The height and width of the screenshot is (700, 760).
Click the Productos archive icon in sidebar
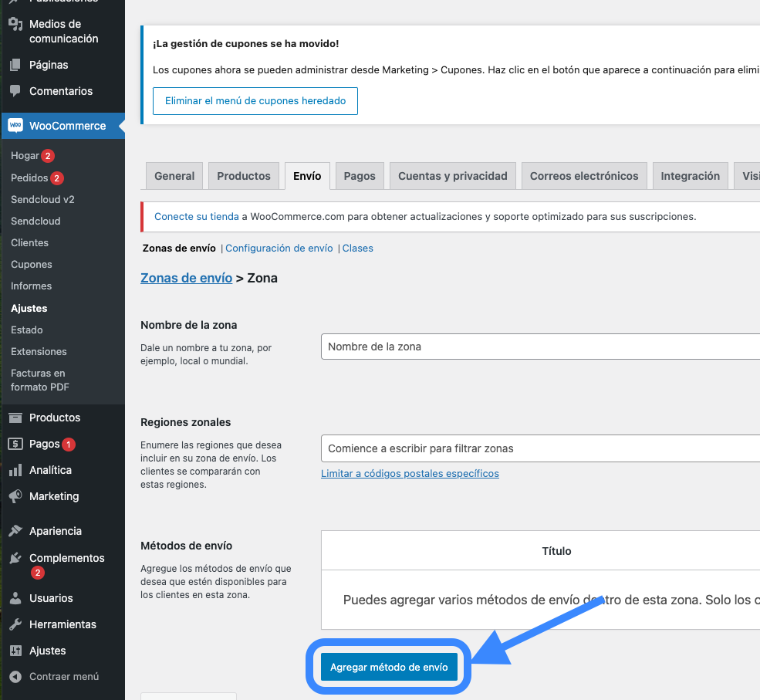[15, 418]
